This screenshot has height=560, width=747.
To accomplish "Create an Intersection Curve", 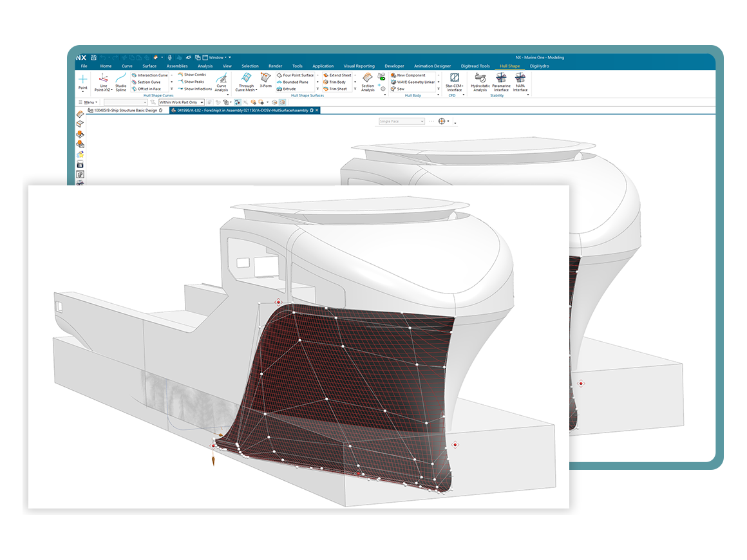I will tap(149, 75).
